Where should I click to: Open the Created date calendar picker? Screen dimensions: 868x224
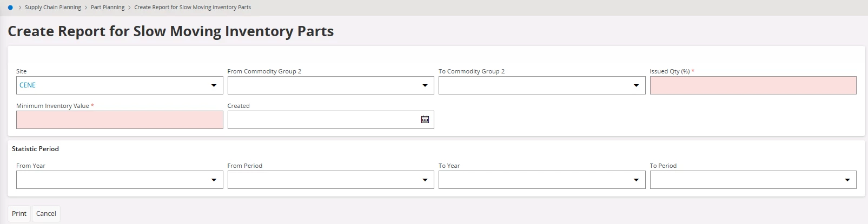pos(425,120)
